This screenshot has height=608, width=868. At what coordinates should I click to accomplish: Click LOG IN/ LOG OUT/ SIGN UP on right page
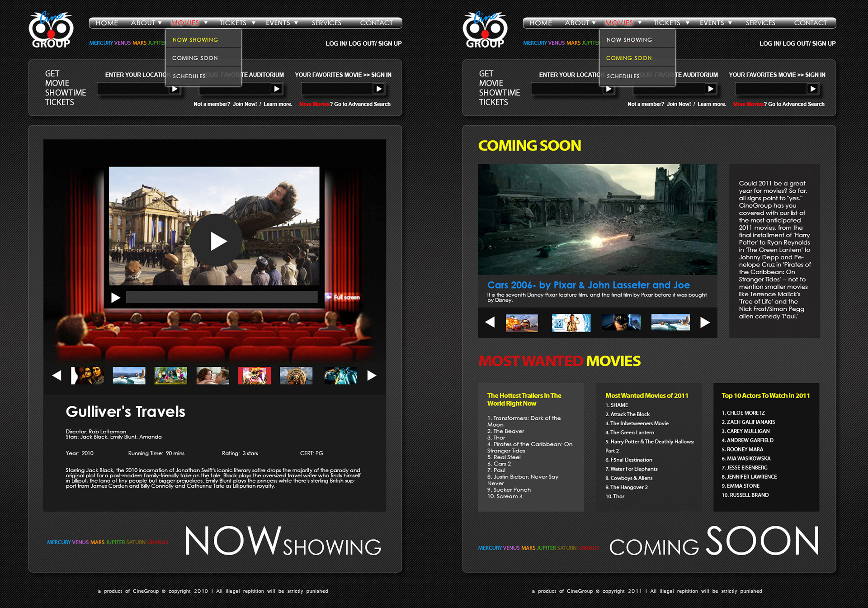(x=797, y=43)
